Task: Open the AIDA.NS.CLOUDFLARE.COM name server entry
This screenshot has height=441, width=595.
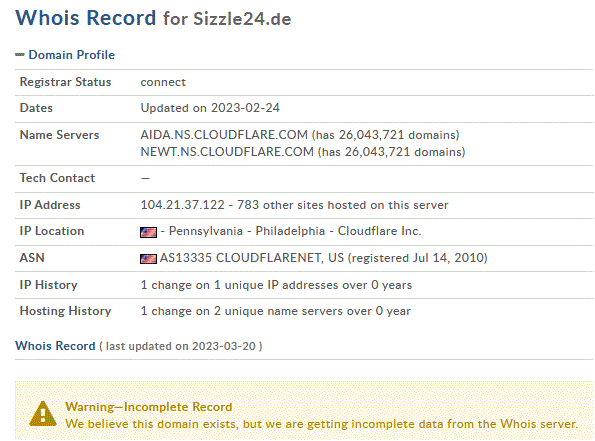Action: [224, 135]
